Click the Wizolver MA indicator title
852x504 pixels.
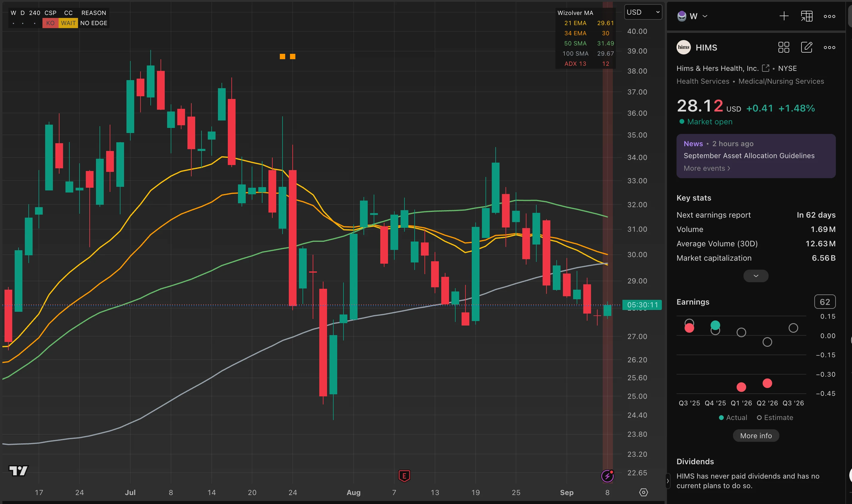[575, 13]
